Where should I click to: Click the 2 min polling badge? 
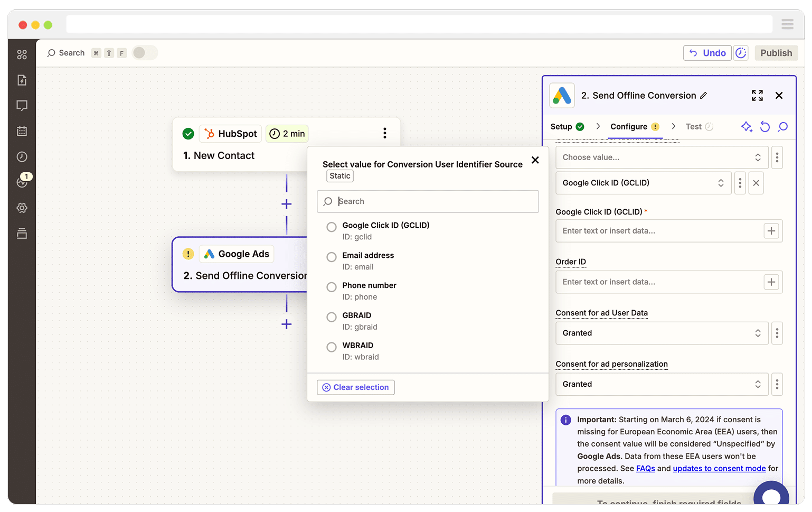coord(287,134)
